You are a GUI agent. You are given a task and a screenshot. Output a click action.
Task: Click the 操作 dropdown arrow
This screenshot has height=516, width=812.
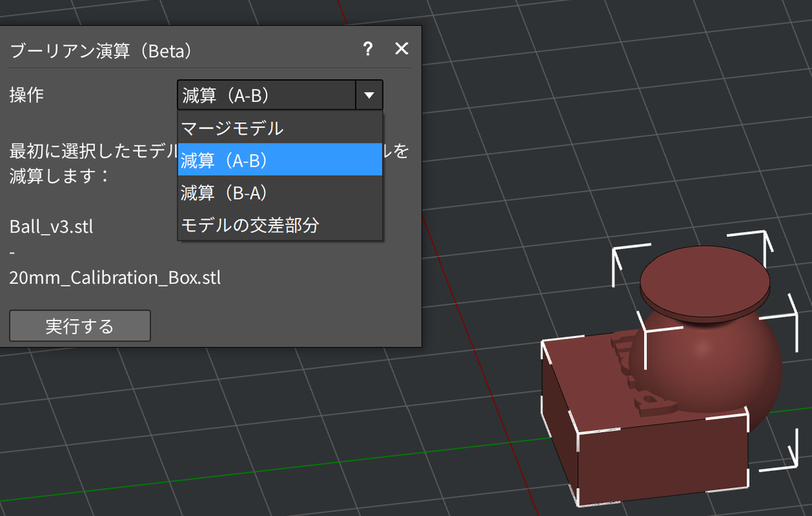tap(369, 95)
